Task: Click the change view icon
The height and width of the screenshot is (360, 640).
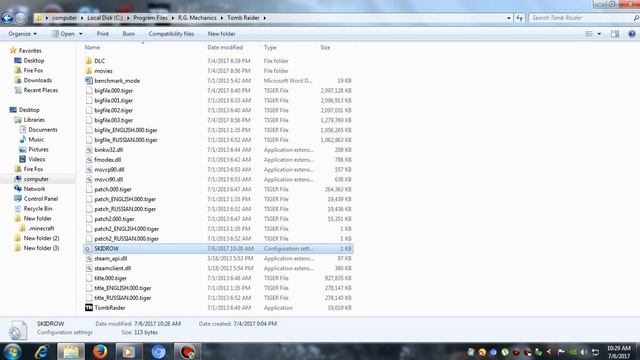Action: coord(589,34)
